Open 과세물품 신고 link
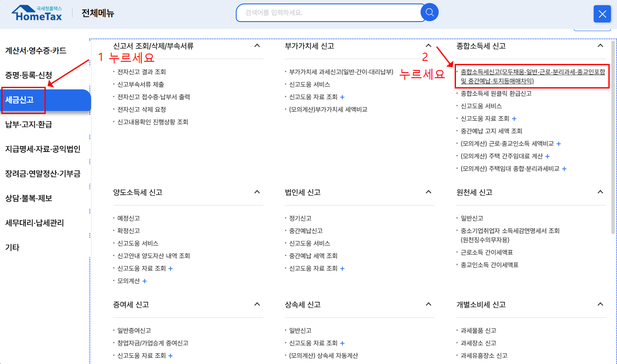Image resolution: width=617 pixels, height=364 pixels. pos(478,331)
